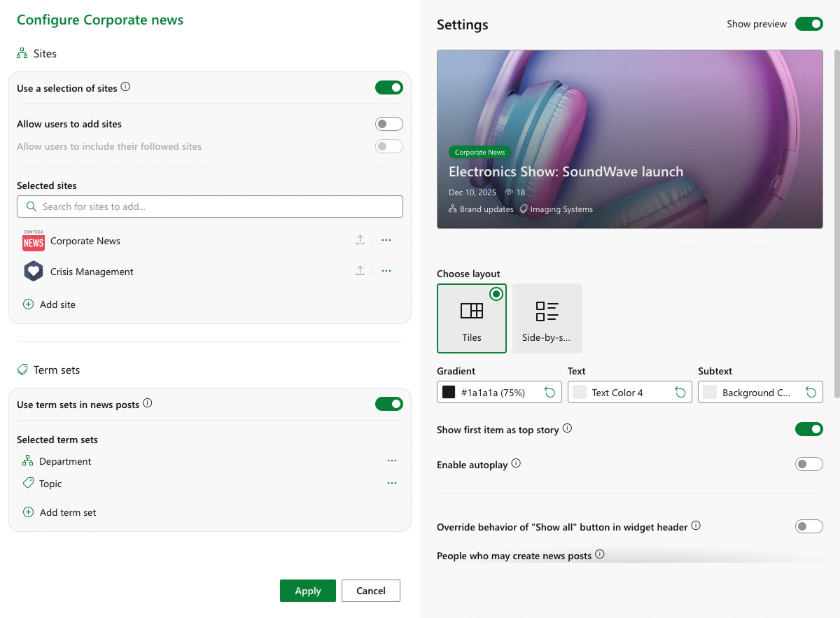Click the Apply button

pos(307,591)
